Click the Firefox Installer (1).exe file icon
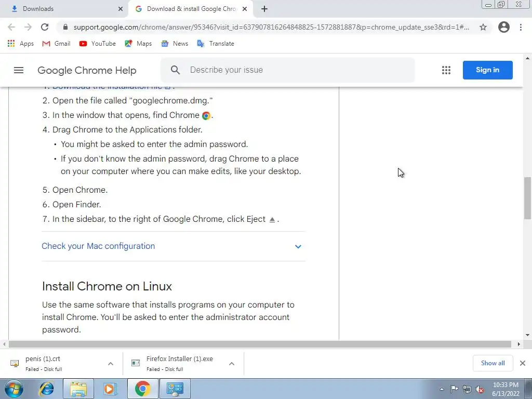Viewport: 532px width, 399px height. 136,363
